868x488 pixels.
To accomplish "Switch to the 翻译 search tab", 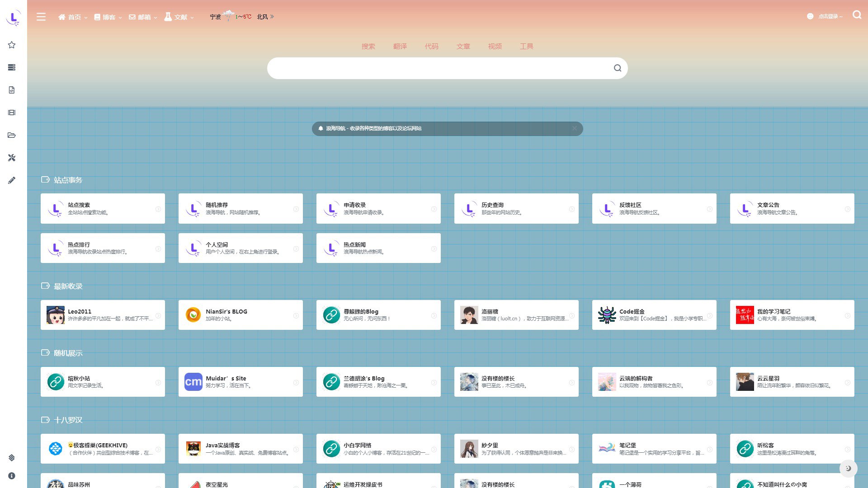I will (400, 46).
